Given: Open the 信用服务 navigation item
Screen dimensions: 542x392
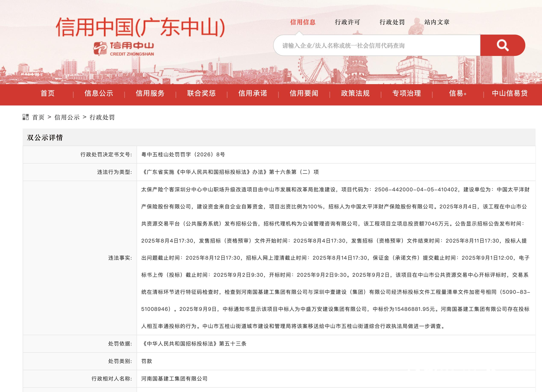Looking at the screenshot, I should tap(150, 94).
